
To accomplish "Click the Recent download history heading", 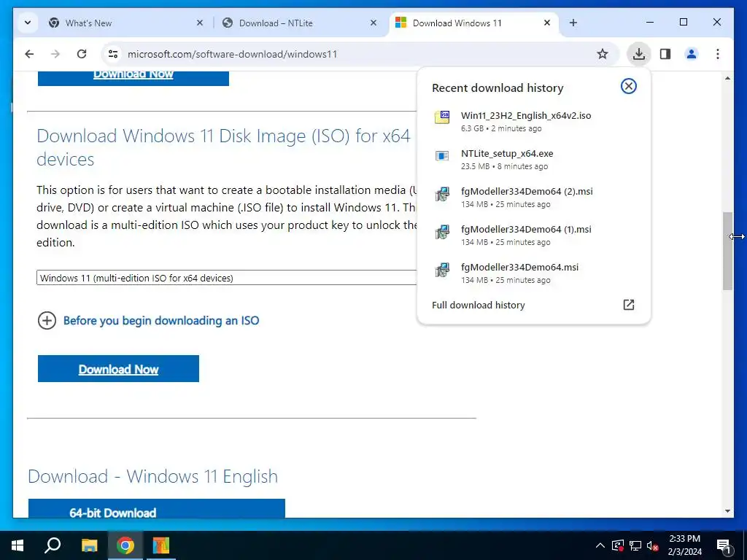I will [498, 88].
